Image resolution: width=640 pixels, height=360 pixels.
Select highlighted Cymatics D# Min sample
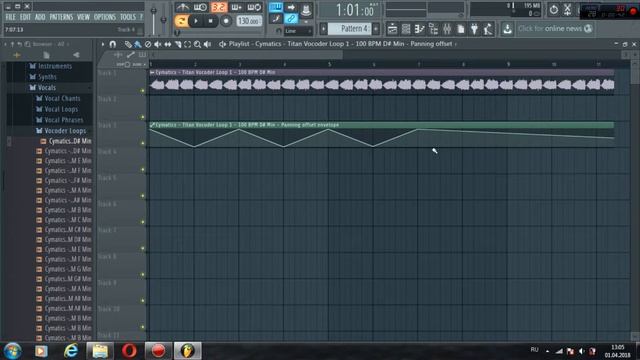66,141
